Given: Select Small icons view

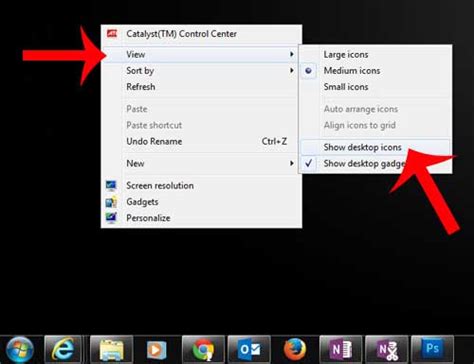Looking at the screenshot, I should click(x=375, y=87).
